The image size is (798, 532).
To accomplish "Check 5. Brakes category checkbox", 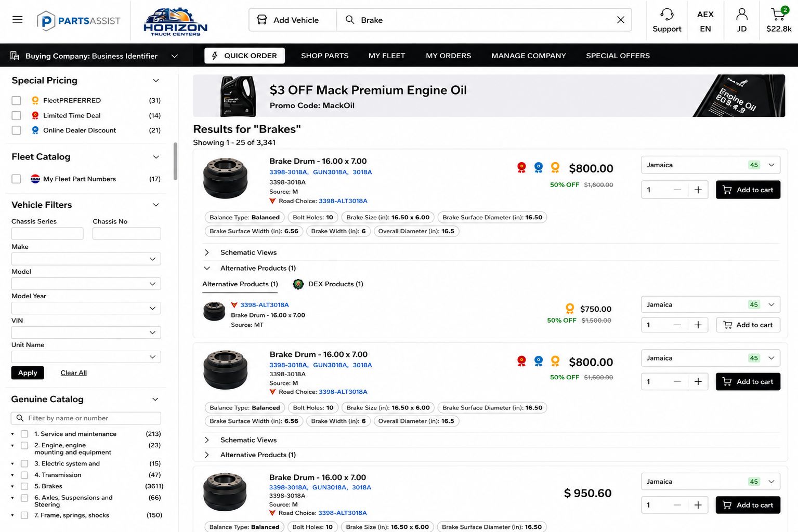I will click(x=24, y=486).
